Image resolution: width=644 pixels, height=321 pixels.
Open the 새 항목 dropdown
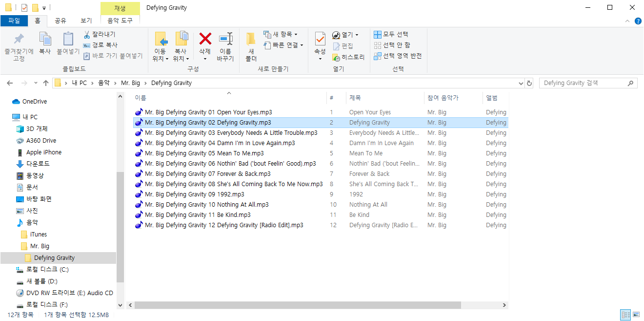[296, 35]
